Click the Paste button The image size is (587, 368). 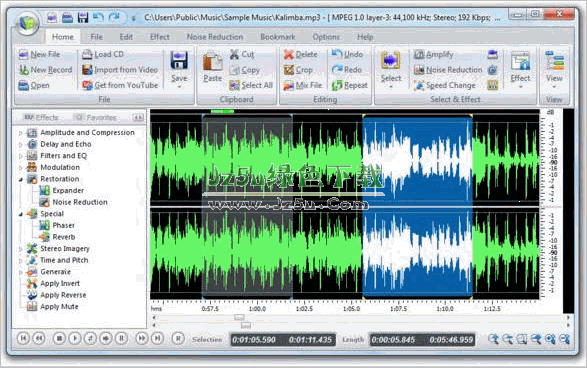(213, 67)
